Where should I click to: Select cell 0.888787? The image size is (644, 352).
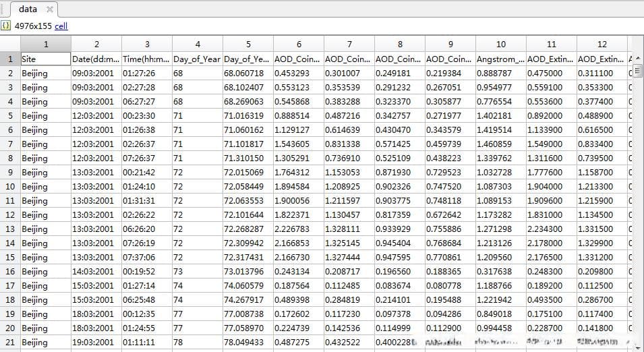[500, 73]
